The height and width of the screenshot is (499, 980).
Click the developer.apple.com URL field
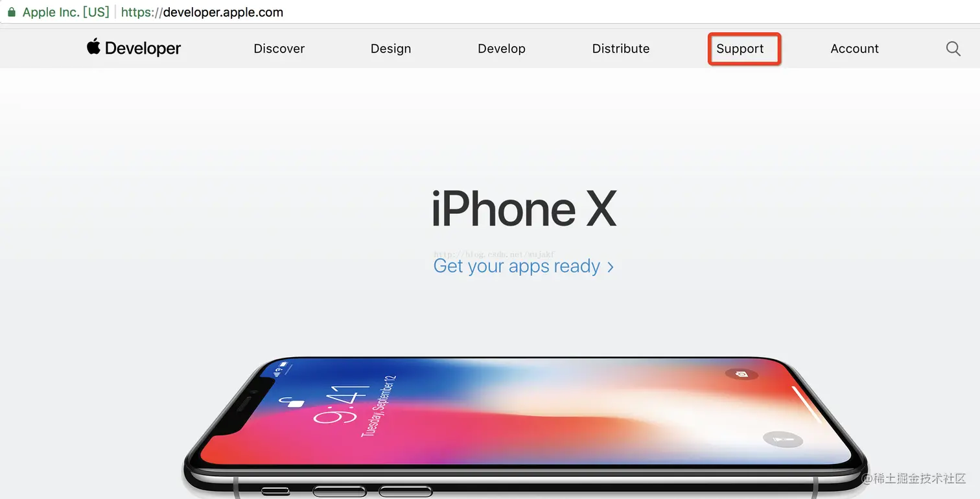pyautogui.click(x=202, y=12)
